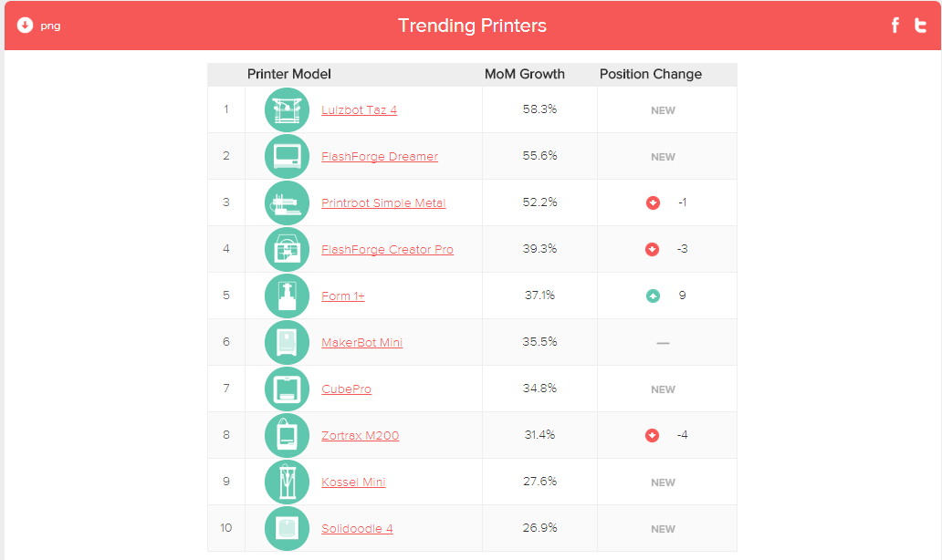The image size is (942, 560).
Task: Click the CubePro printer icon
Action: click(288, 389)
